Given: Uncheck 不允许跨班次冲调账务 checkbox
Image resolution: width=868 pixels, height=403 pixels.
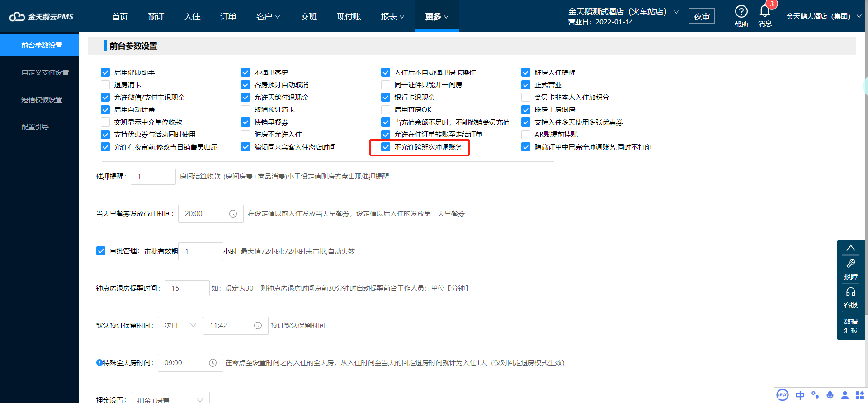Looking at the screenshot, I should tap(386, 147).
